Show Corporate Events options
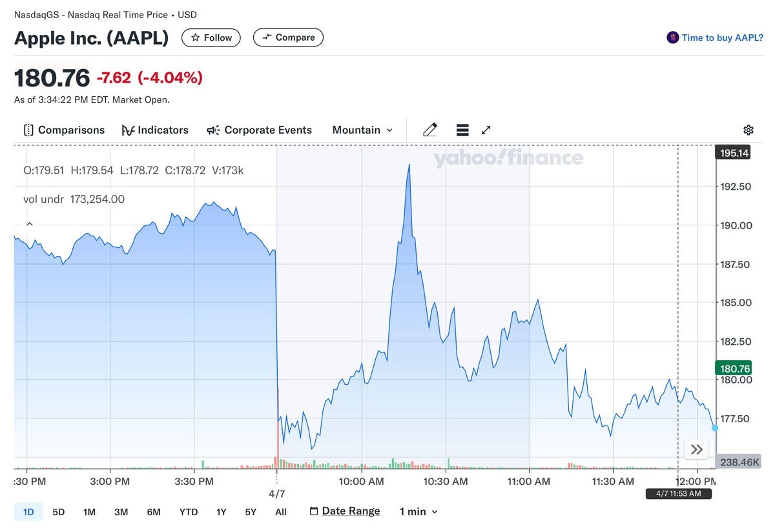The height and width of the screenshot is (532, 775). click(259, 130)
